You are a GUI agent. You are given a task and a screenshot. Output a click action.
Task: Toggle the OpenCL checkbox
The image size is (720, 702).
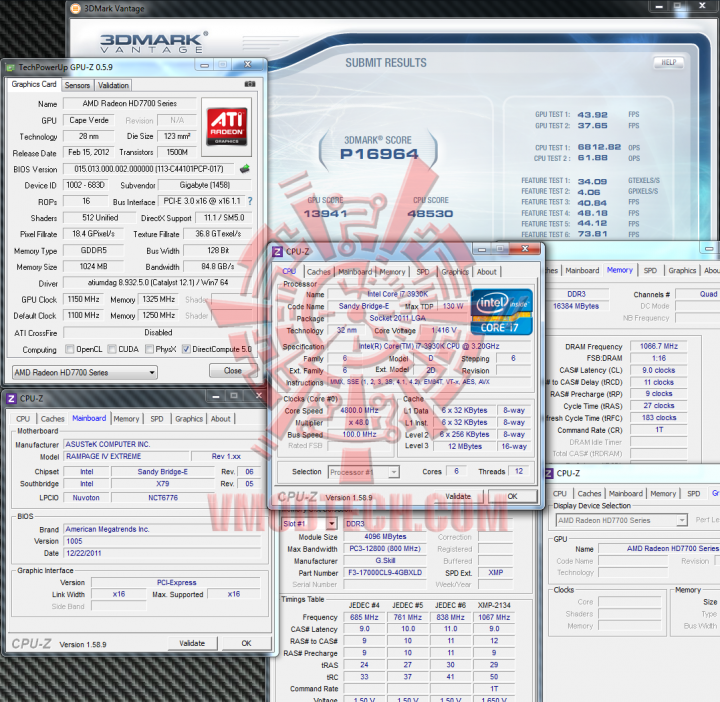[x=70, y=349]
